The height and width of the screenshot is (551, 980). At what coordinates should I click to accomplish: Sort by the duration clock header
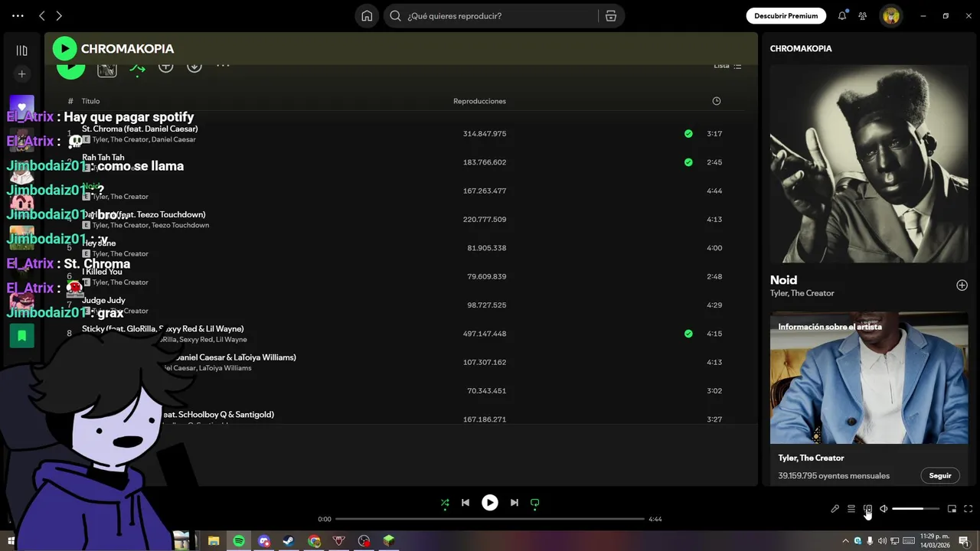(716, 101)
